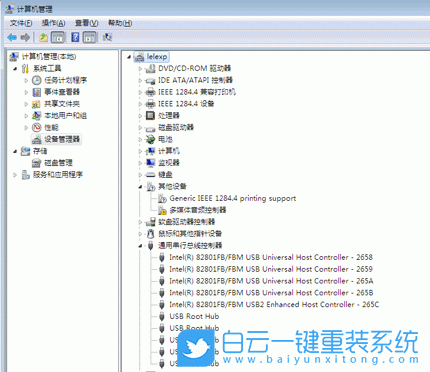Click the 服务和应用程序 icon
430x372 pixels.
25,175
